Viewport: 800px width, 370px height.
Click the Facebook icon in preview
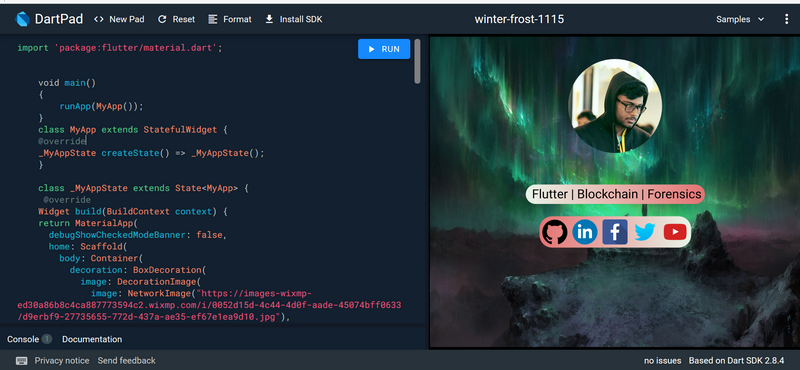pyautogui.click(x=615, y=232)
